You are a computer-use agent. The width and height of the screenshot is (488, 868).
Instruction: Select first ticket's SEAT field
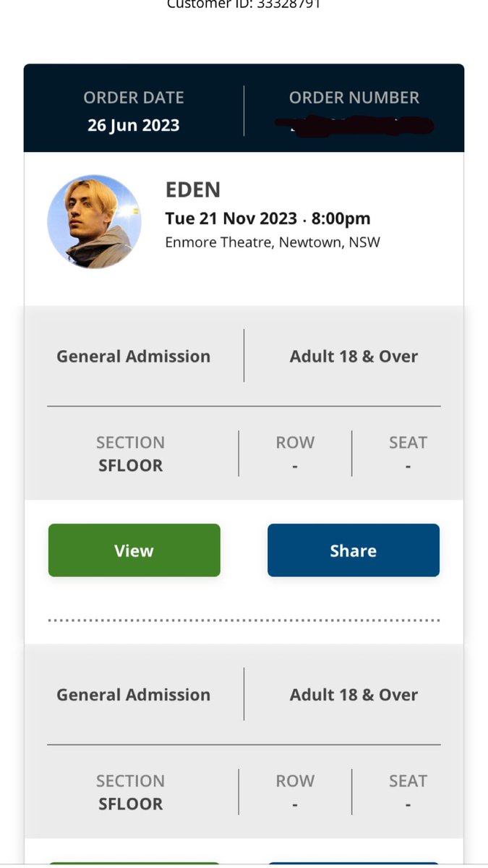(408, 454)
